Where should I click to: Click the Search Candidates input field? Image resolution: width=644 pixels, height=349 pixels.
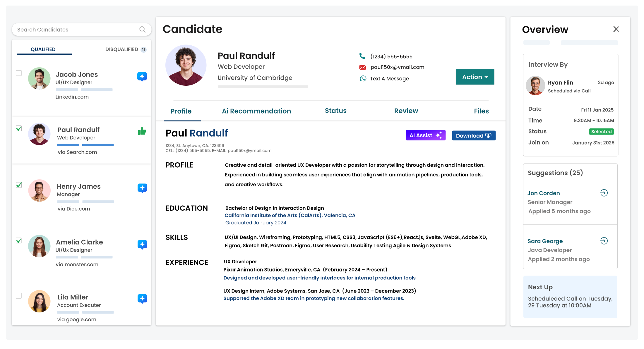point(76,30)
